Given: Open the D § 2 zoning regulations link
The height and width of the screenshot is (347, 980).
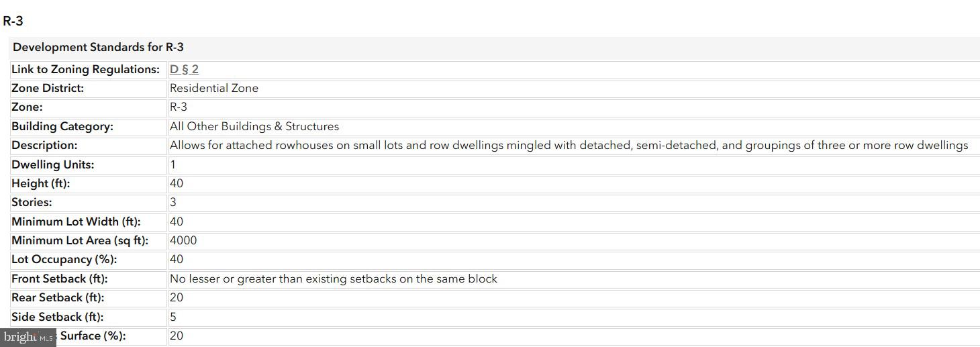Looking at the screenshot, I should coord(184,69).
